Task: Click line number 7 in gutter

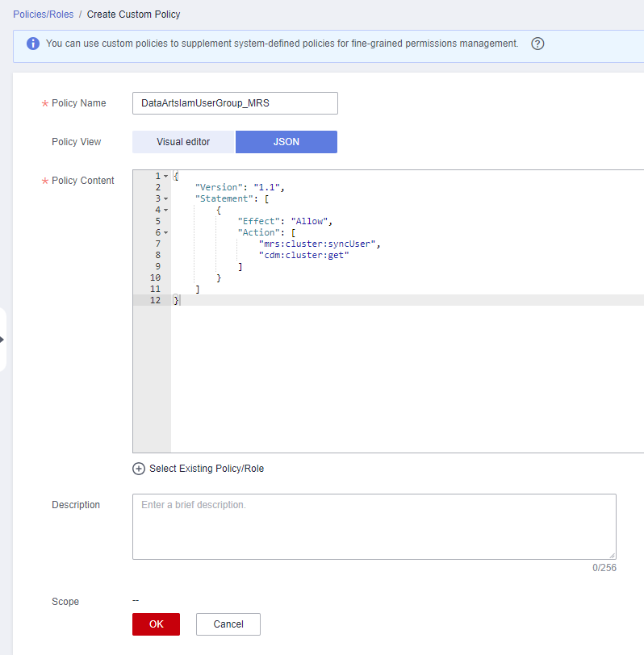Action: point(158,244)
